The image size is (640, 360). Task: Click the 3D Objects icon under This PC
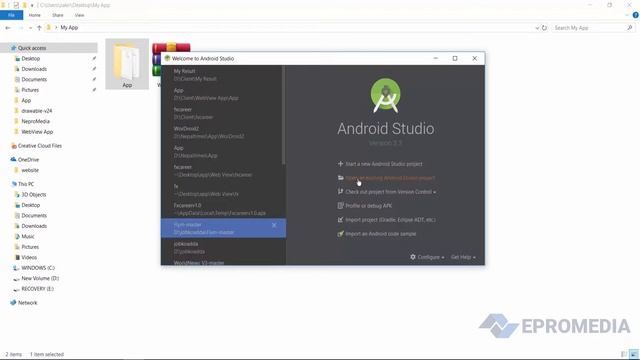17,195
